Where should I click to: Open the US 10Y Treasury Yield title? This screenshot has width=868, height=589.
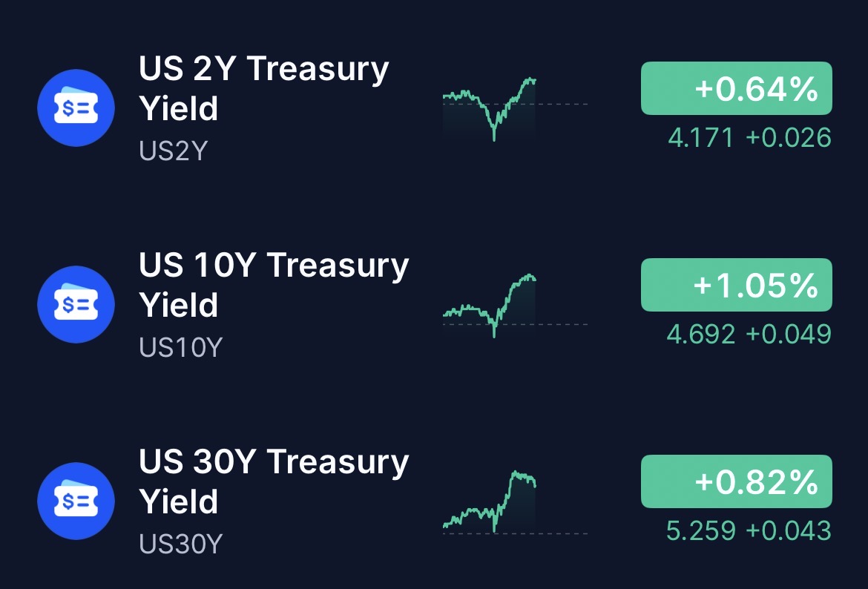274,285
